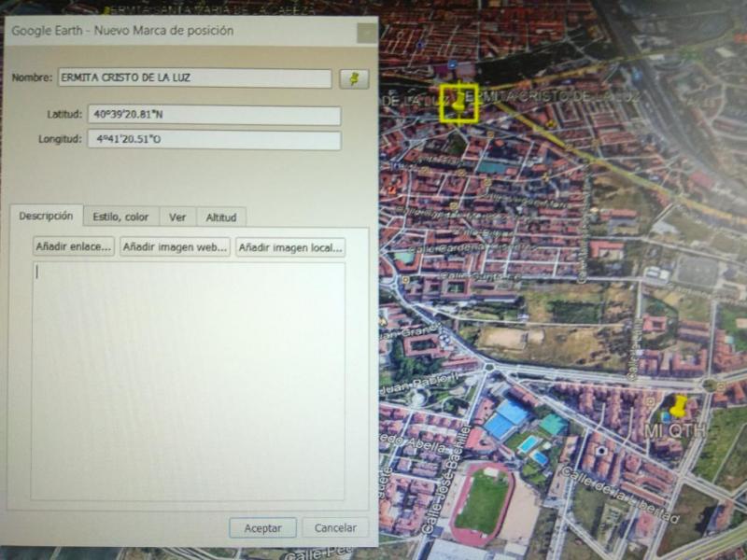The height and width of the screenshot is (560, 747).
Task: Click inside the large description text area
Action: [188, 380]
